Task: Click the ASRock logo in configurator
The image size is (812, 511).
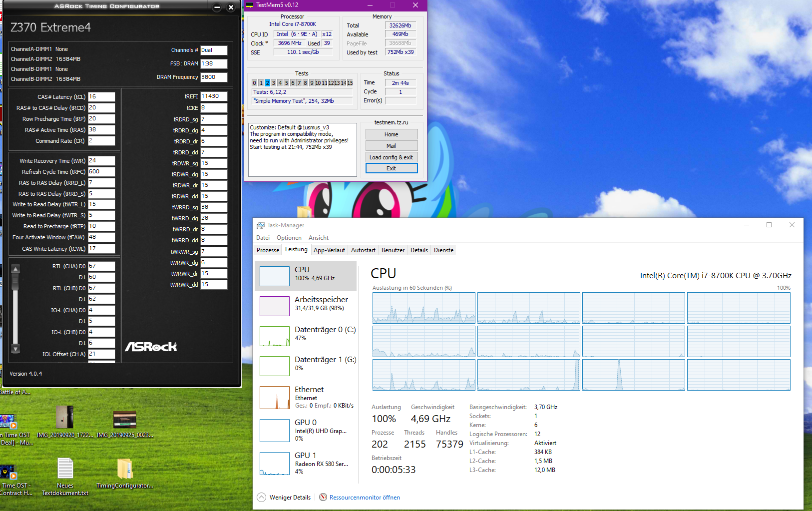Action: click(151, 347)
